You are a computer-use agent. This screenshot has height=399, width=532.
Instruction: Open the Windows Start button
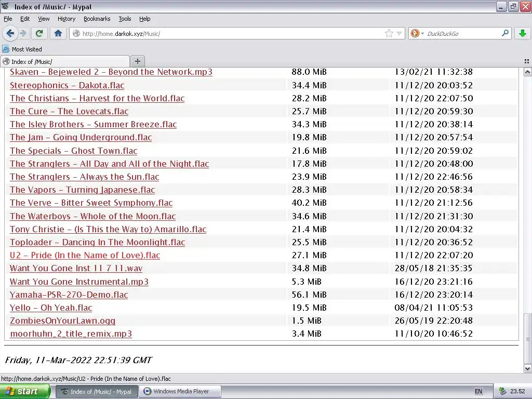tap(25, 391)
